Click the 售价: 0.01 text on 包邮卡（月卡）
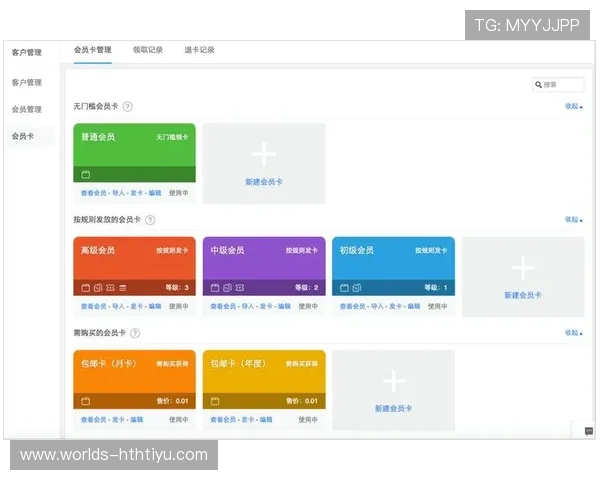600x480 pixels. tap(172, 401)
